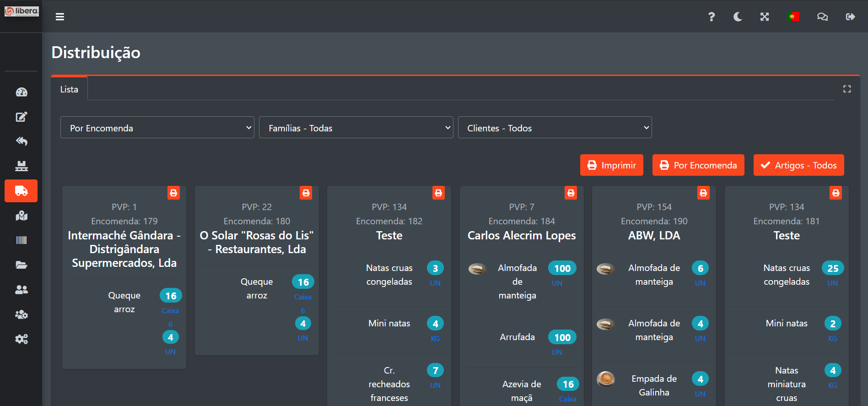The image size is (868, 406).
Task: Open the barcode icon in sidebar
Action: tap(21, 240)
